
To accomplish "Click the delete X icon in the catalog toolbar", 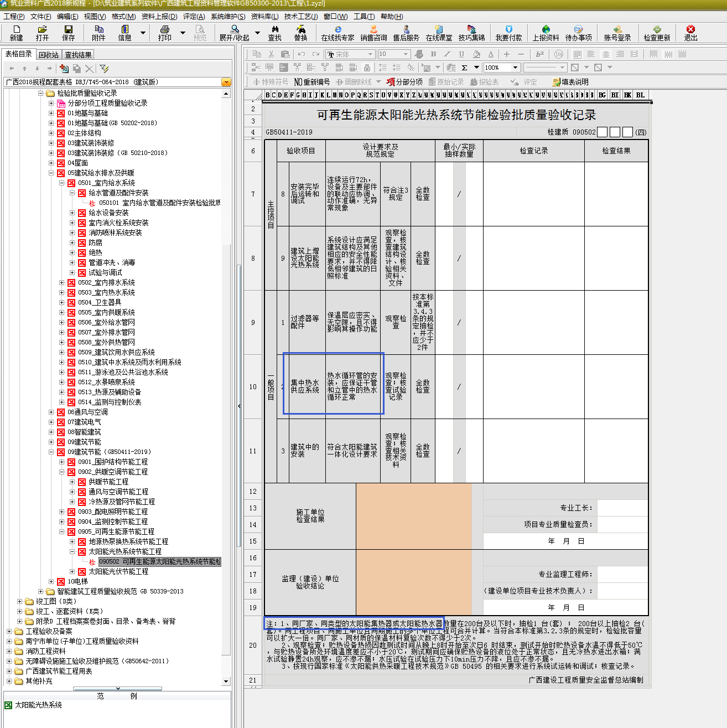I will click(x=90, y=69).
